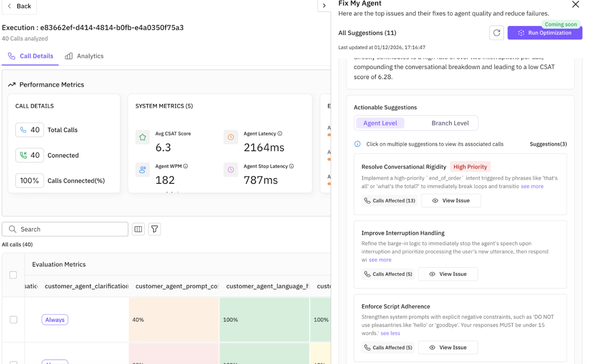Toggle the select-all checkbox in table header

point(13,275)
